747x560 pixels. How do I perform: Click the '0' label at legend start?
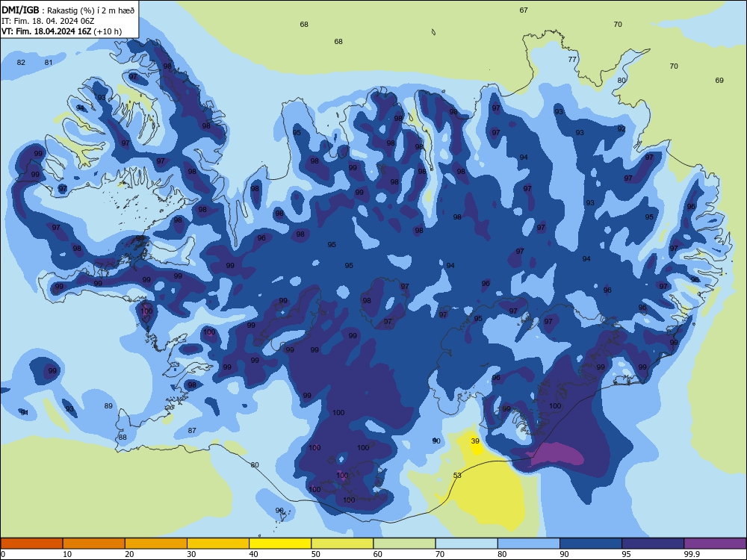(x=3, y=554)
